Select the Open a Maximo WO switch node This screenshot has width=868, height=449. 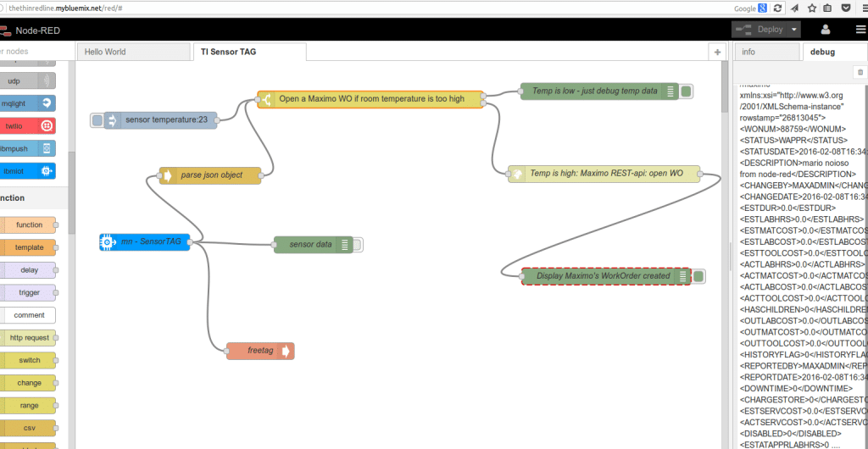pyautogui.click(x=371, y=99)
